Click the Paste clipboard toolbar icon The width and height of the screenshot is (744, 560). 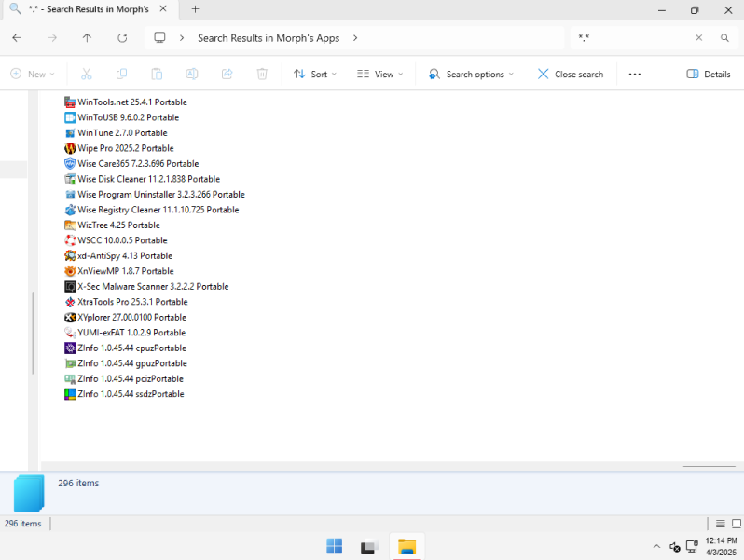coord(157,74)
